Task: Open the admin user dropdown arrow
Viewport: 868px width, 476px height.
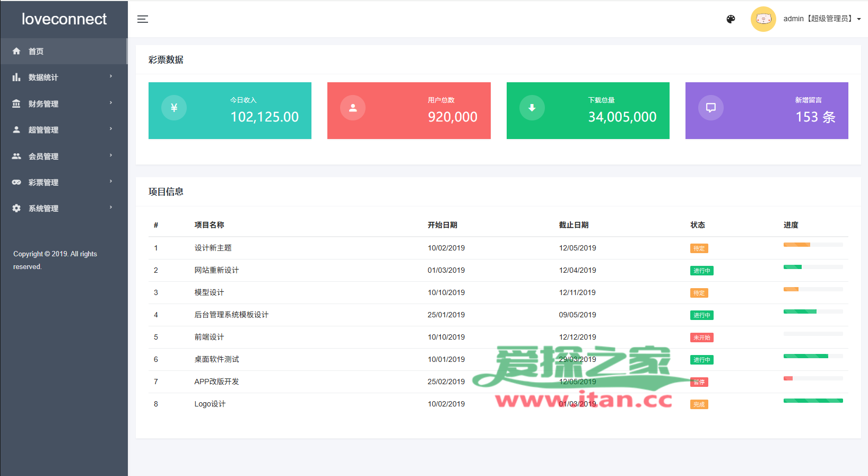Action: (x=859, y=19)
